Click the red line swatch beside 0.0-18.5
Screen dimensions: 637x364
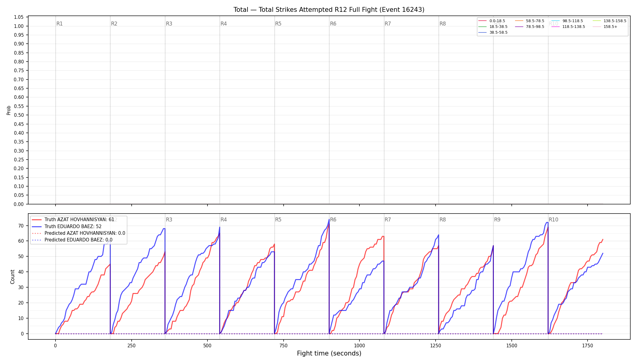point(482,21)
